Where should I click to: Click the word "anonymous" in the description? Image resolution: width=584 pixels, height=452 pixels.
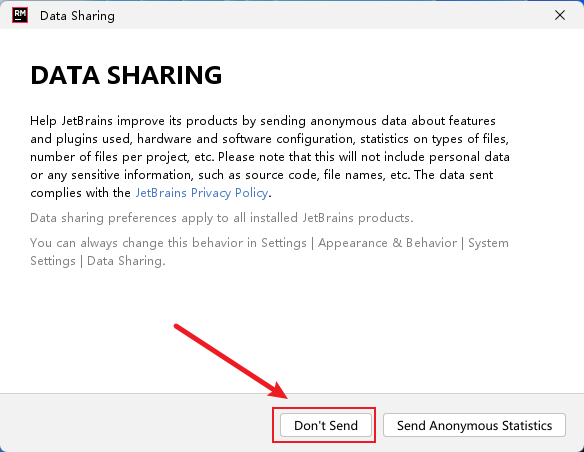tap(343, 121)
